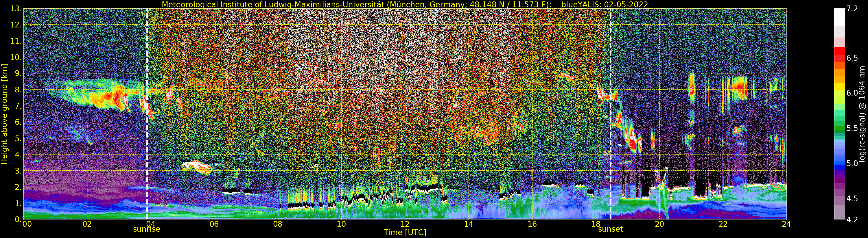The image size is (868, 238).
Task: Click the 5.0 colorbar tick value
Action: click(x=852, y=163)
